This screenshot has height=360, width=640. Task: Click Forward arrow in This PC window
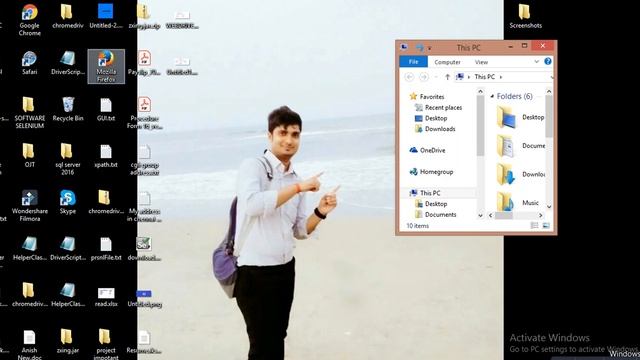click(x=424, y=77)
